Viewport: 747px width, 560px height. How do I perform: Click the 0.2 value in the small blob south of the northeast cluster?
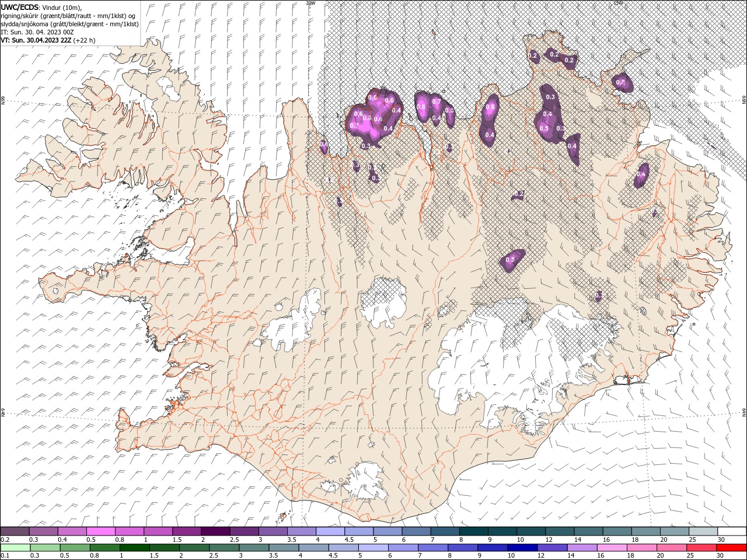click(519, 194)
